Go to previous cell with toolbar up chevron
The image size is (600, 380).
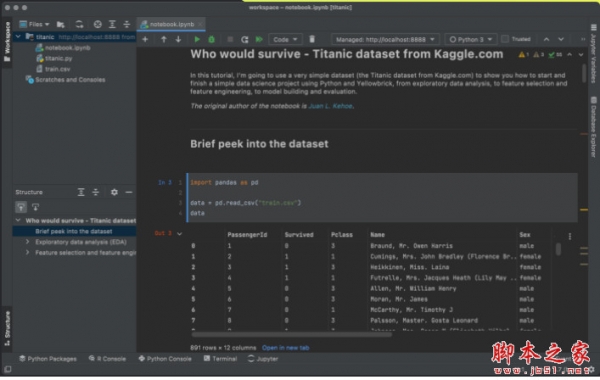tap(546, 39)
